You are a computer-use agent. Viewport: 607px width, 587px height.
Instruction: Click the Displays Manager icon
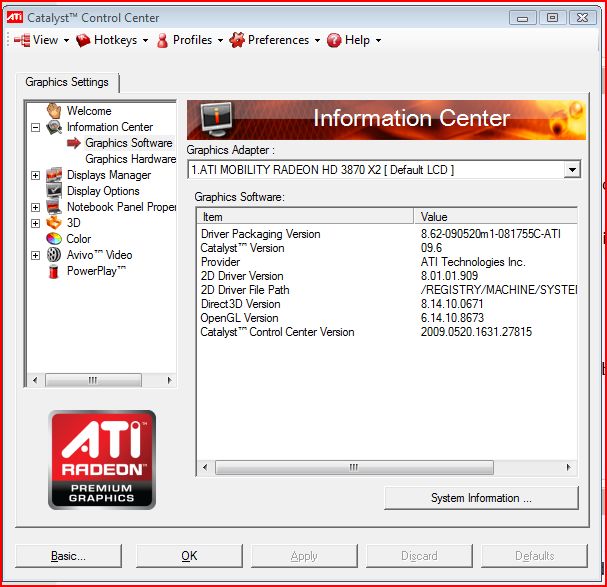point(54,175)
